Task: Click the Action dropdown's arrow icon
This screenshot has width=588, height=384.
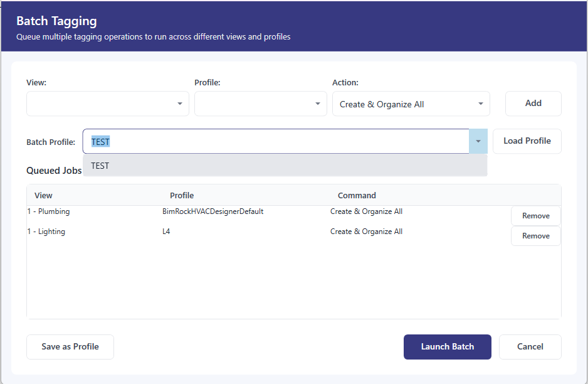Action: coord(481,103)
